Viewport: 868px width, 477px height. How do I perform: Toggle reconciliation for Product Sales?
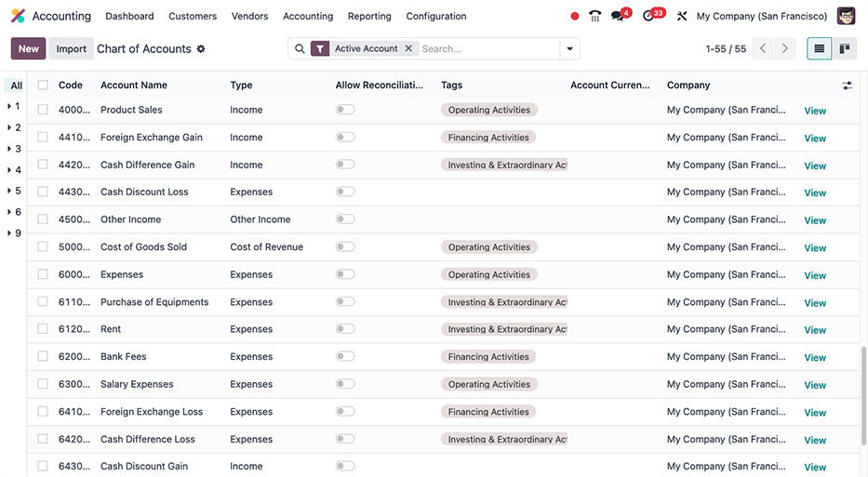345,110
